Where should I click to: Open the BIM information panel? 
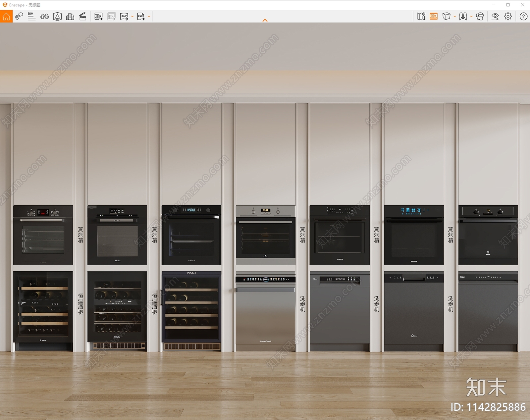(x=31, y=16)
